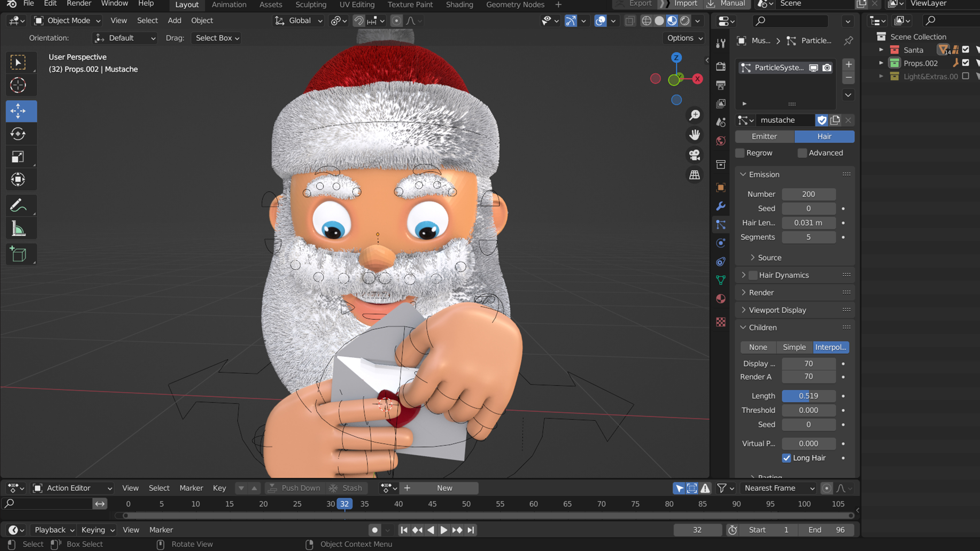This screenshot has width=980, height=551.
Task: Toggle Props.002 collection checkbox
Action: (x=966, y=63)
